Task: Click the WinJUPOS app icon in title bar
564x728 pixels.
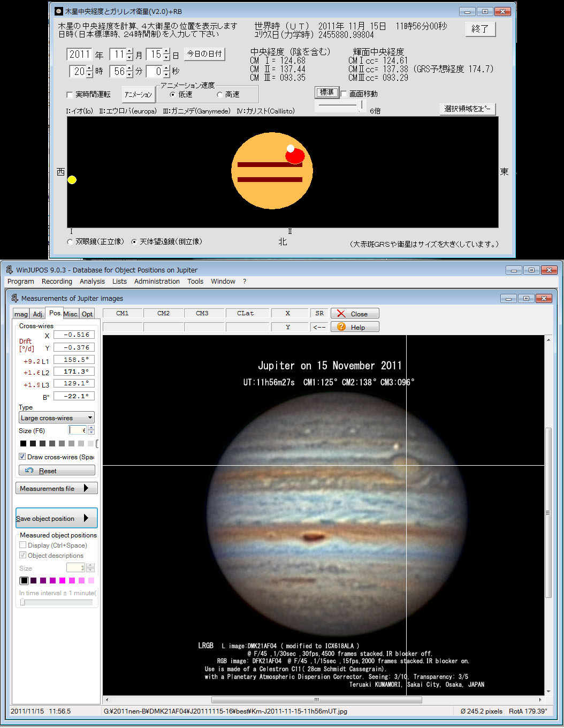Action: [9, 270]
